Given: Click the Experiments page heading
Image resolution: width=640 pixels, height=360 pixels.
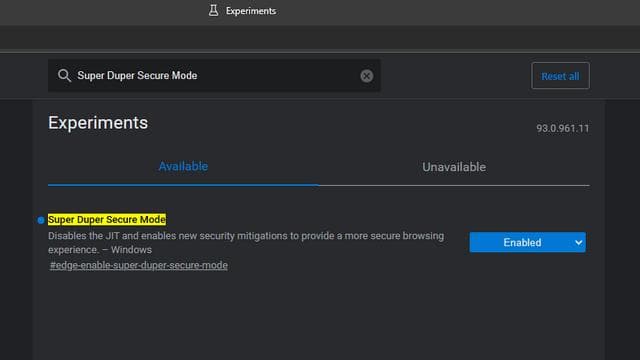Looking at the screenshot, I should pyautogui.click(x=98, y=123).
